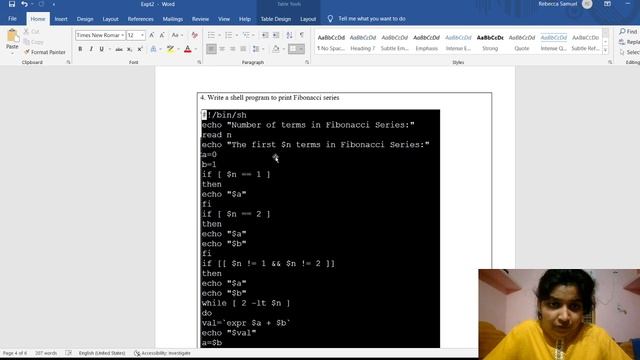Decrease paragraph indent

click(x=265, y=36)
